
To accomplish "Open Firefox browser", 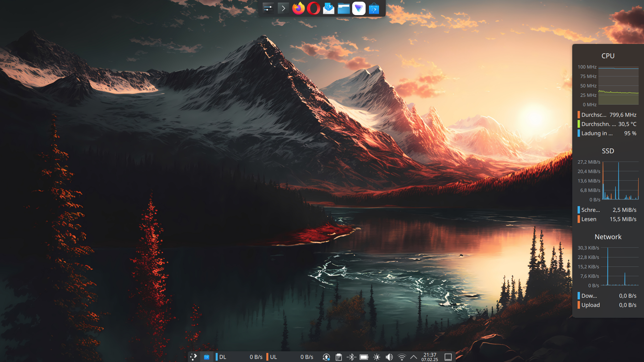I will click(299, 8).
